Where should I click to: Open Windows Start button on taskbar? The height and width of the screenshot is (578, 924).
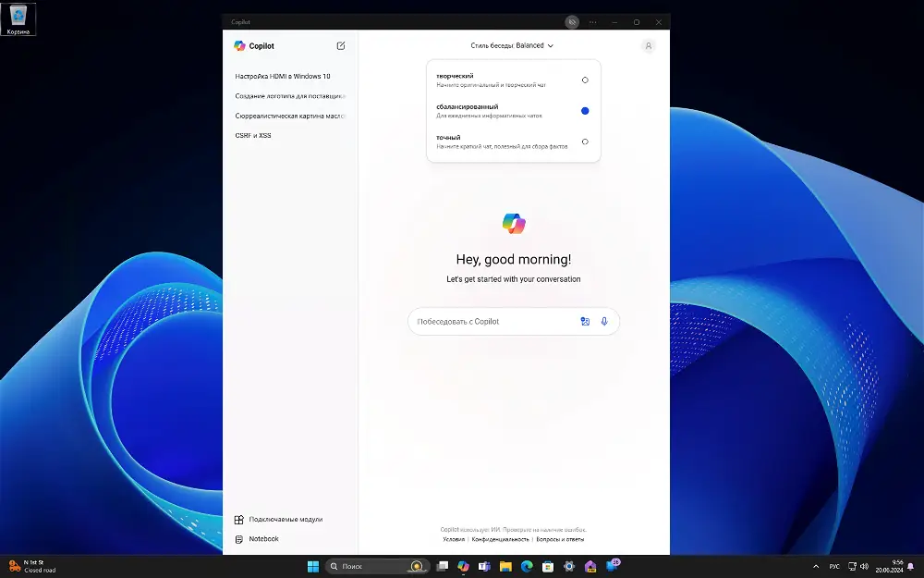(x=313, y=566)
